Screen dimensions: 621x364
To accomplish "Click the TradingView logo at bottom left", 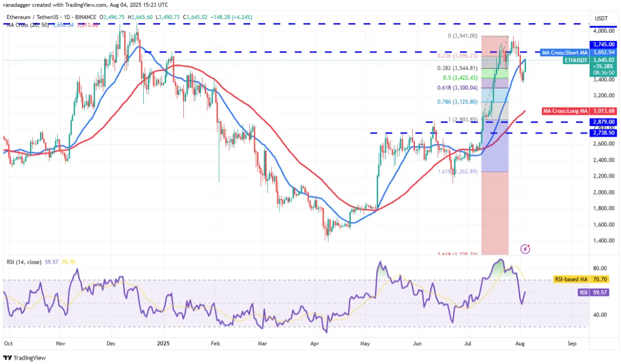I will [x=25, y=357].
